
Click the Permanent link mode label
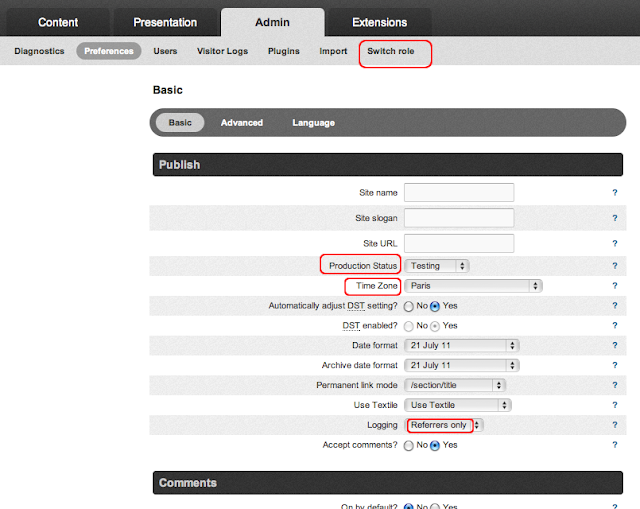357,385
